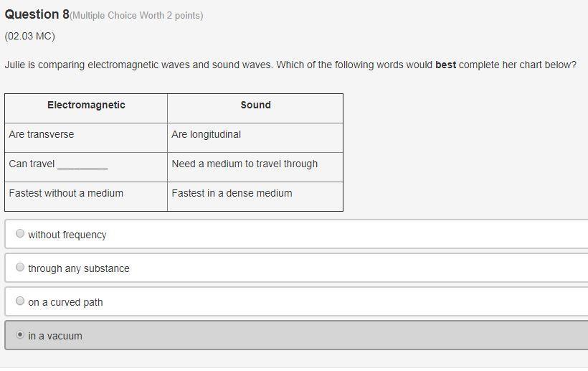Click the "Need a medium to travel through" cell
This screenshot has height=371, width=588.
click(255, 167)
